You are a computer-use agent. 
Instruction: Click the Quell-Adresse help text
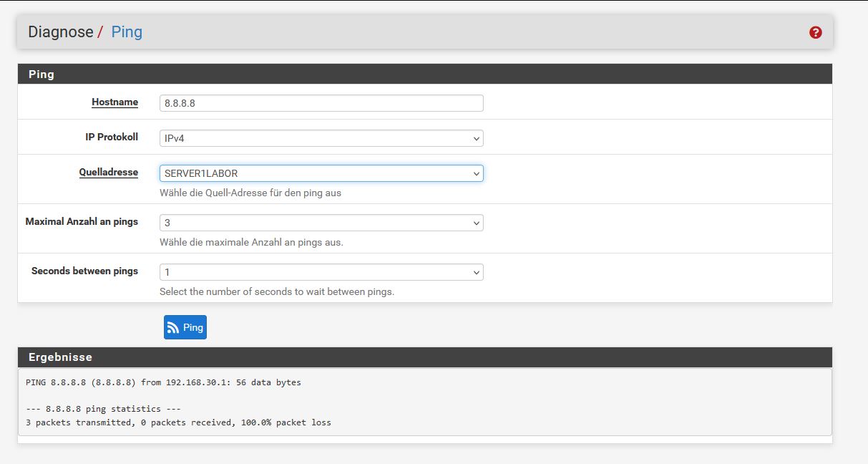click(x=250, y=193)
